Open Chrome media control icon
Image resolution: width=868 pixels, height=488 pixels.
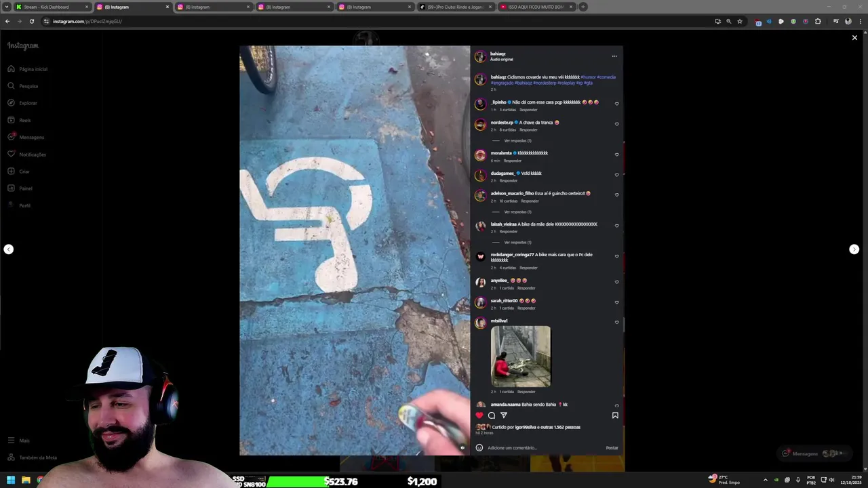[x=836, y=21]
